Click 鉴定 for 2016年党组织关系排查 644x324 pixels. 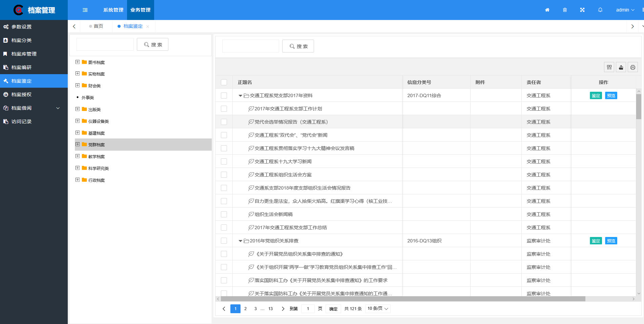point(596,240)
